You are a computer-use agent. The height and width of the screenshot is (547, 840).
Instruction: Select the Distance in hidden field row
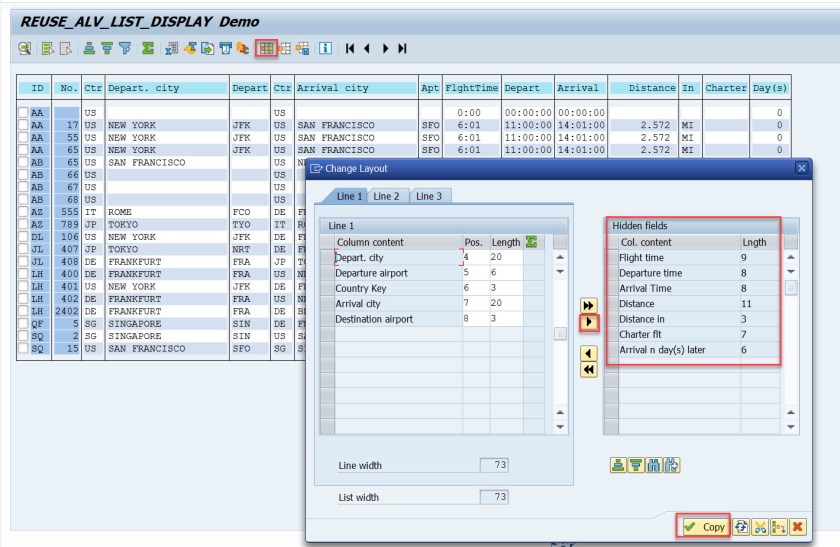coord(699,319)
